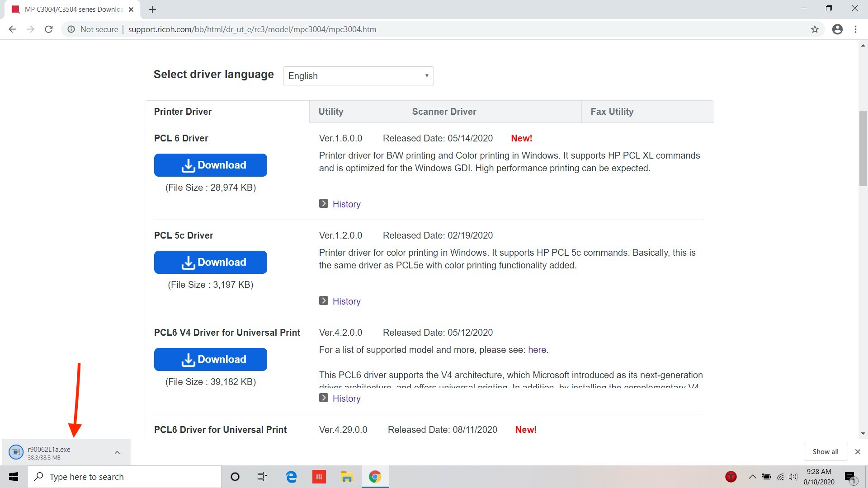Viewport: 868px width, 488px height.
Task: Open the Action Center notifications icon
Action: tap(850, 477)
